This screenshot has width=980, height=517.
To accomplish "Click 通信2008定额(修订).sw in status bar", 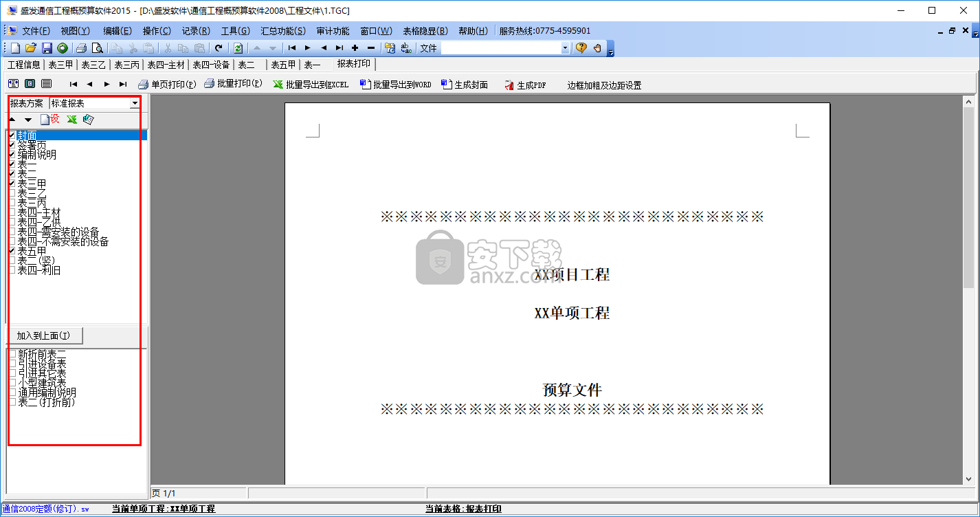I will point(46,509).
